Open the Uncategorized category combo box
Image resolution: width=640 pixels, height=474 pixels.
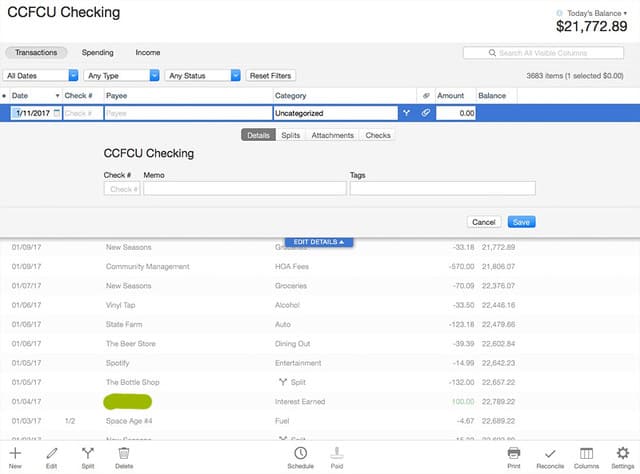click(x=335, y=113)
